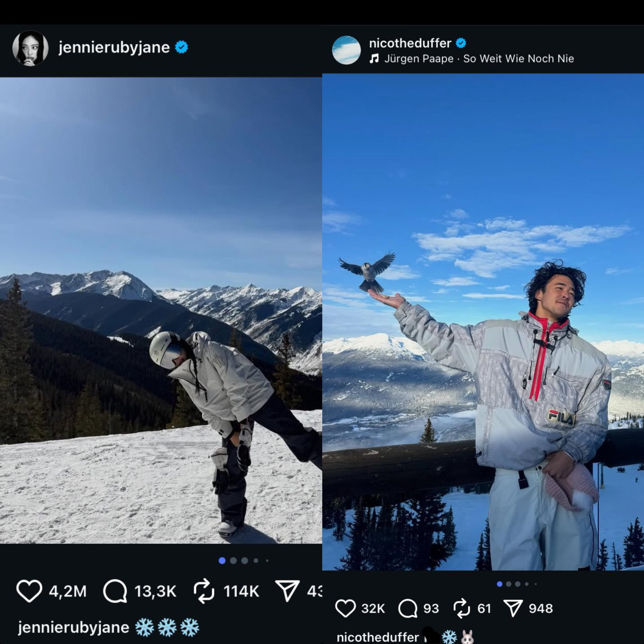Like the jennierubyjane post with heart icon
This screenshot has height=644, width=644.
(x=29, y=591)
